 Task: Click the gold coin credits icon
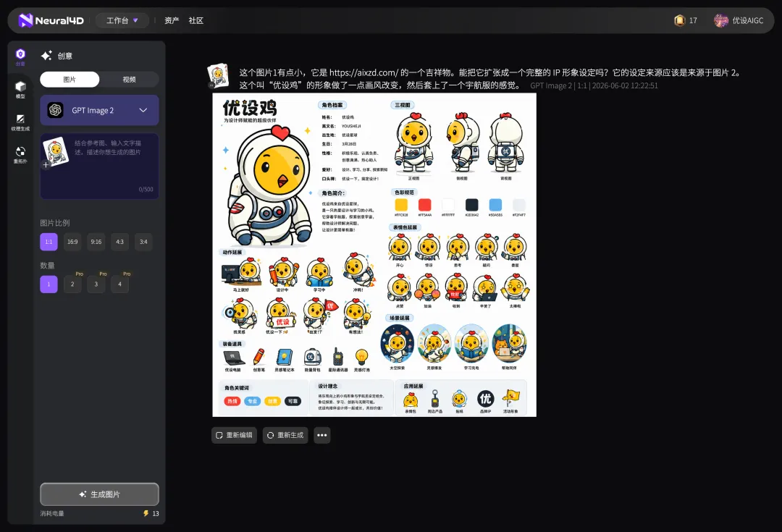pyautogui.click(x=679, y=20)
